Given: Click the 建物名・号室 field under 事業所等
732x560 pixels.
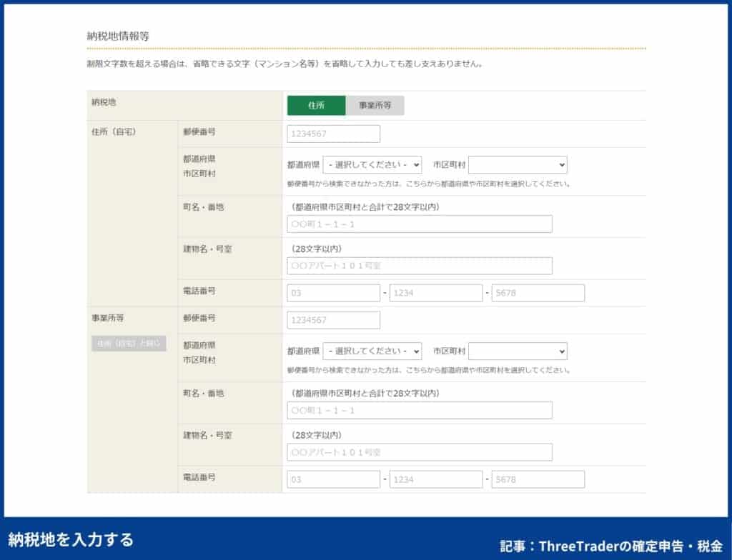Looking at the screenshot, I should (420, 452).
